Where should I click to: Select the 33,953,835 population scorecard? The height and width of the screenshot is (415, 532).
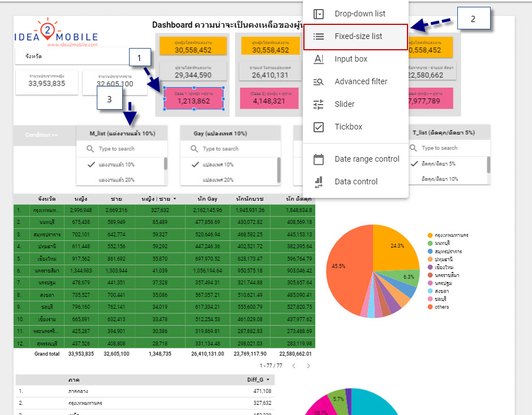tap(47, 83)
